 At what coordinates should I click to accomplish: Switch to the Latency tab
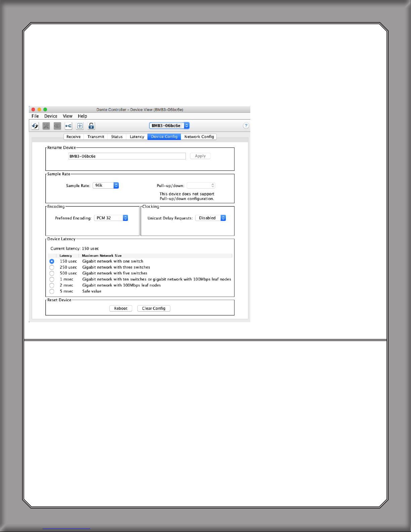[137, 137]
